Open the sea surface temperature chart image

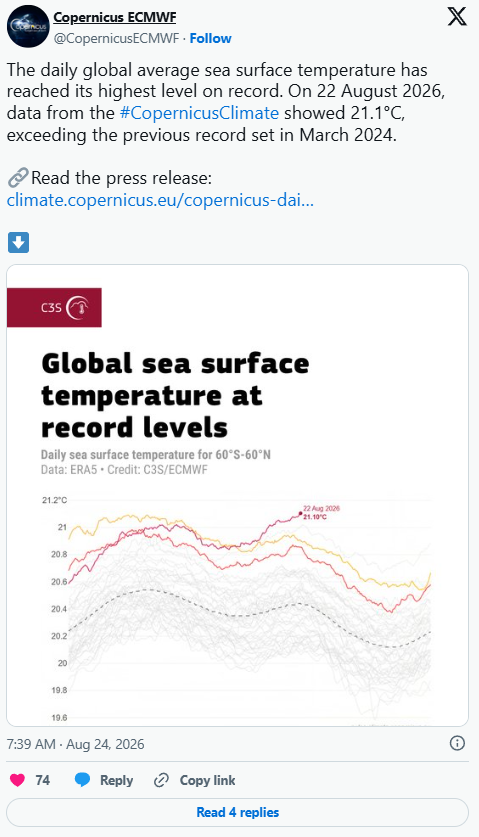(238, 495)
